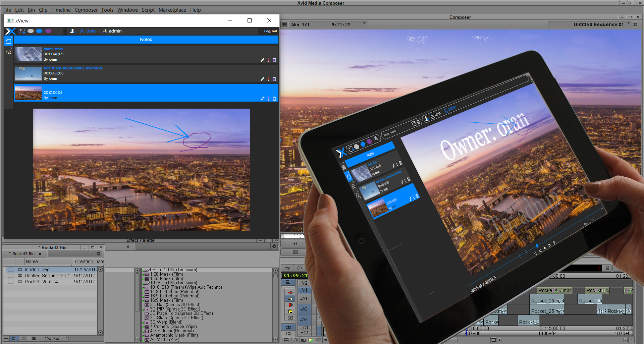Click the xView X logo icon
The image size is (644, 344).
pyautogui.click(x=10, y=31)
